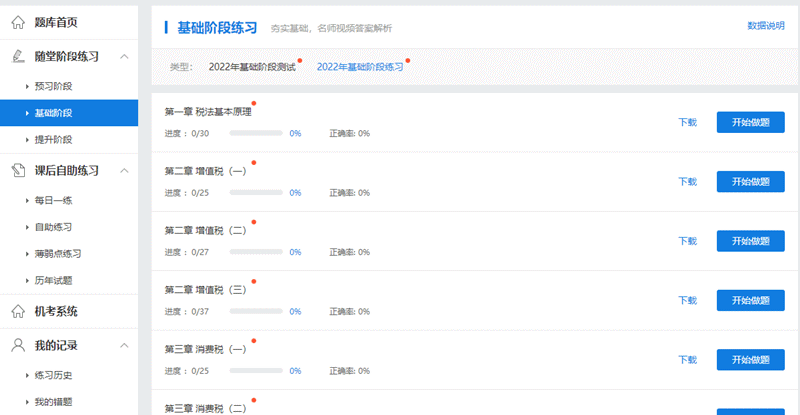Click the user icon beside 我的记录
This screenshot has width=800, height=415.
17,345
